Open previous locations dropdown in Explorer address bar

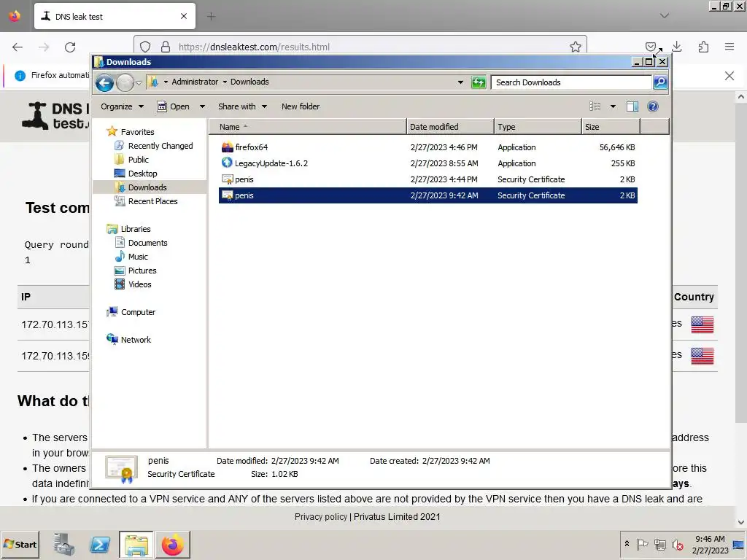click(460, 82)
